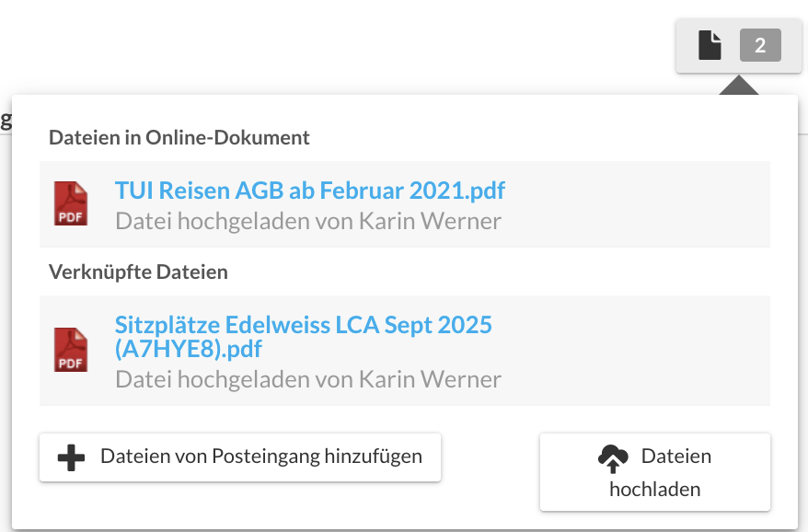Click uploader text under TUI Reisen AGB file
The image size is (808, 532).
(308, 221)
